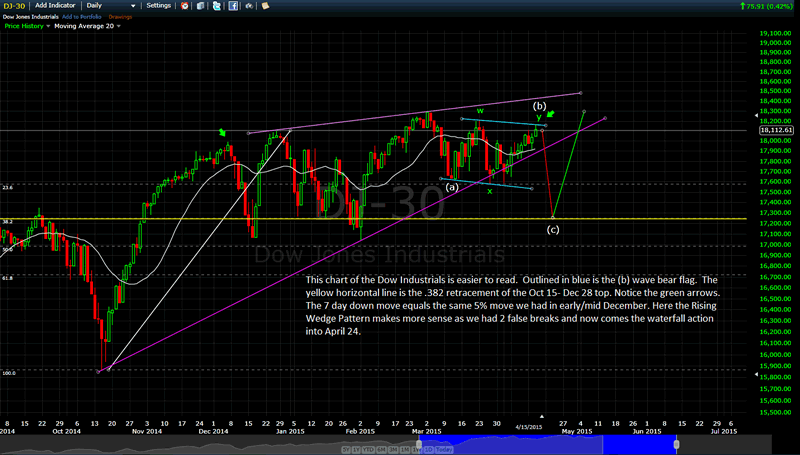Select the 6M range button
This screenshot has height=455, width=800.
pyautogui.click(x=381, y=449)
